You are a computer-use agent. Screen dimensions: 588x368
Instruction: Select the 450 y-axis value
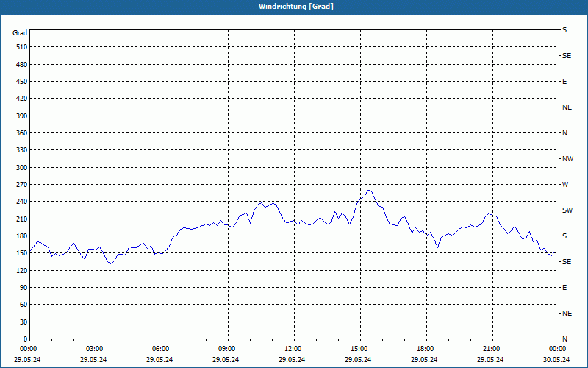(22, 82)
